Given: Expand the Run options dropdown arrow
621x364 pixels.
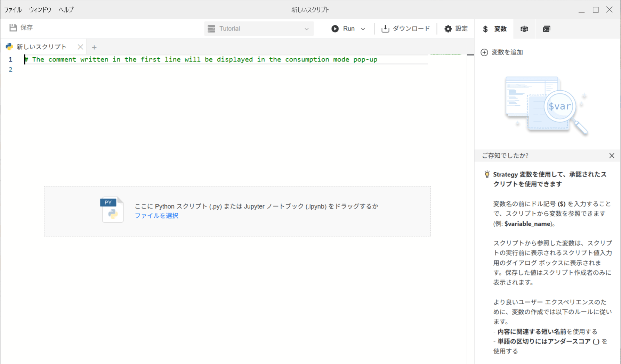Looking at the screenshot, I should [x=363, y=29].
